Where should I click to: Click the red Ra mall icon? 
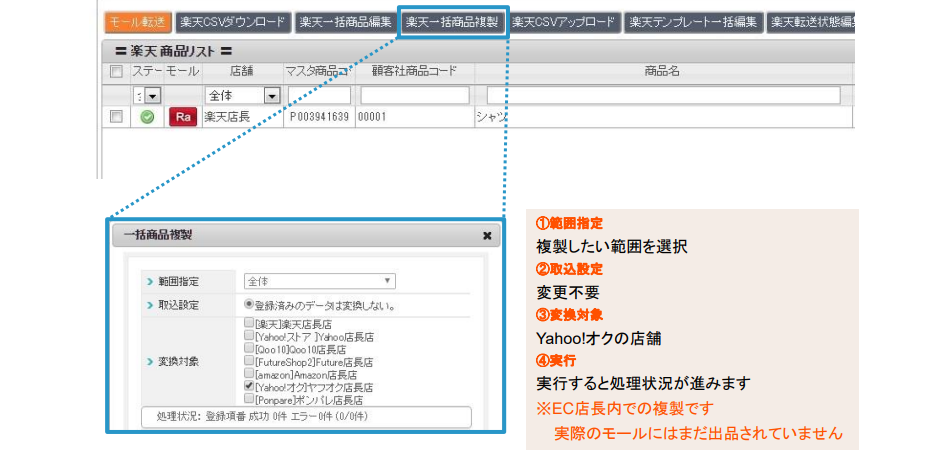point(183,117)
